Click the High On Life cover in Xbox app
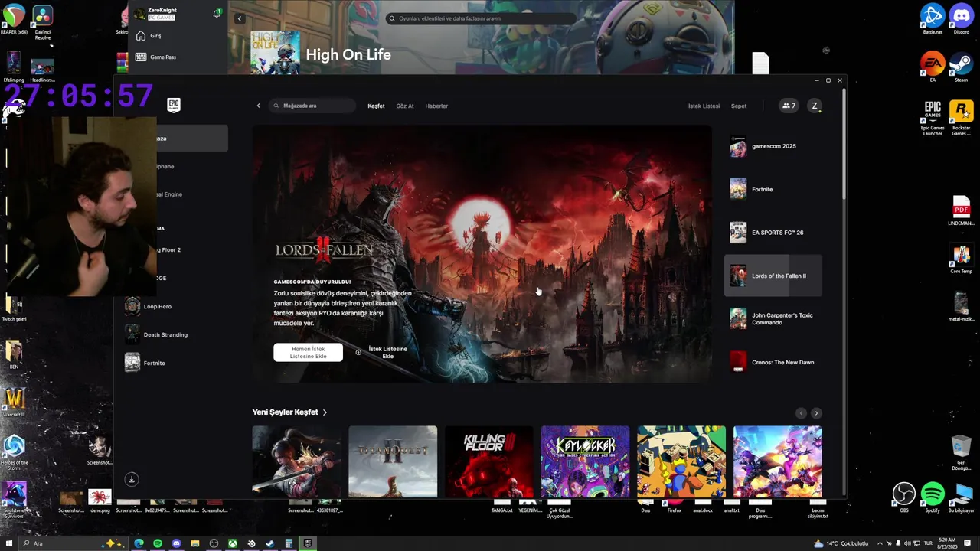Image resolution: width=980 pixels, height=551 pixels. click(276, 53)
